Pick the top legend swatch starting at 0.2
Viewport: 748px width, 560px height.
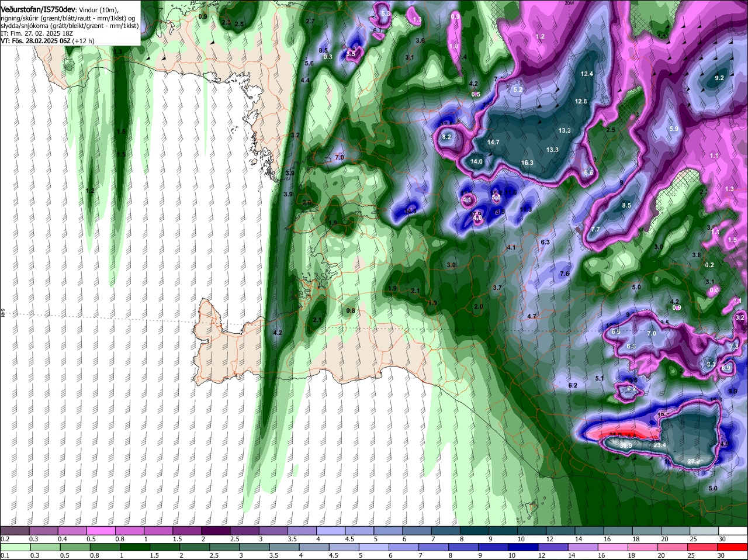tap(15, 531)
